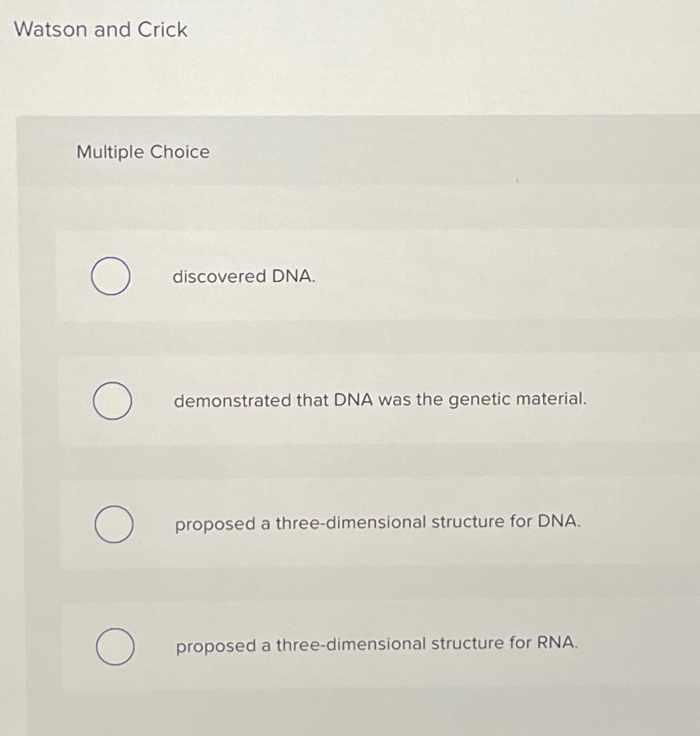
Task: Click the 'Multiple Choice' header label
Action: pyautogui.click(x=142, y=152)
